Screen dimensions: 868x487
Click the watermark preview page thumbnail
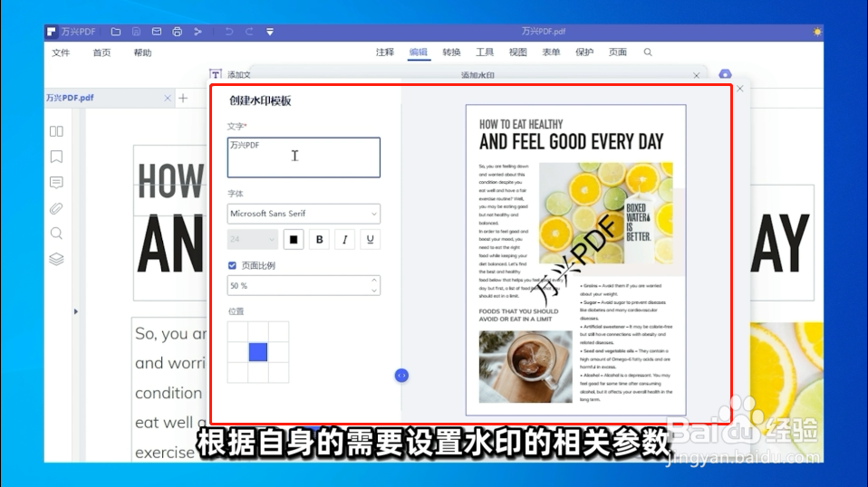click(575, 260)
